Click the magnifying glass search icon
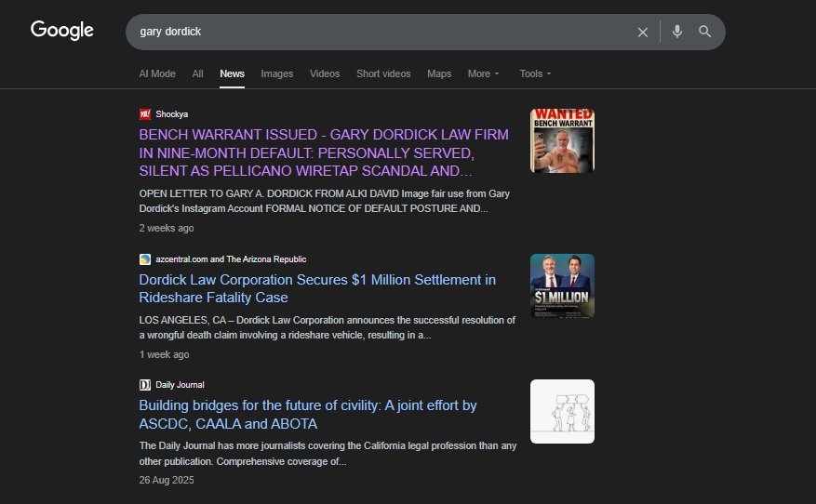The width and height of the screenshot is (816, 504). point(705,32)
